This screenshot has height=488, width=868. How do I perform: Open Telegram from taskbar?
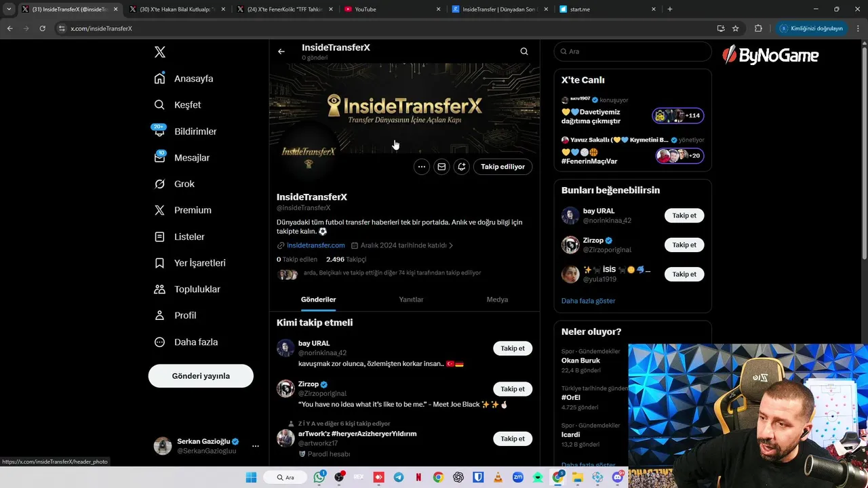(399, 477)
